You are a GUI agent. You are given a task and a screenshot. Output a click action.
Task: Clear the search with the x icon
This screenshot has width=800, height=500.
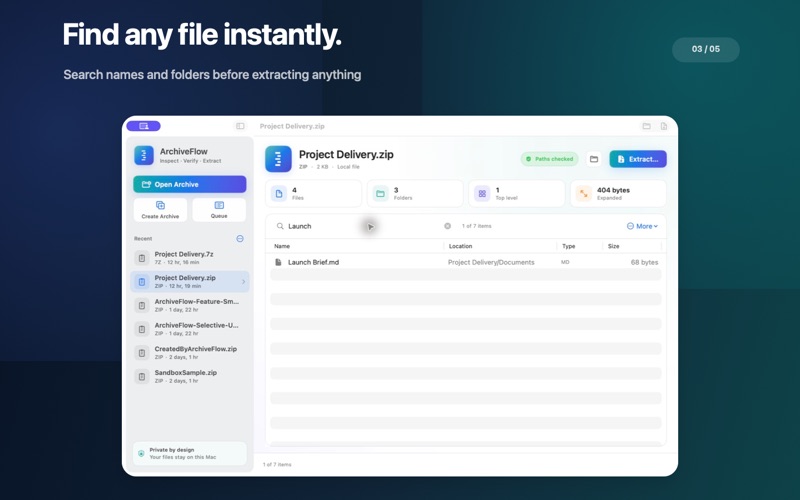(447, 226)
